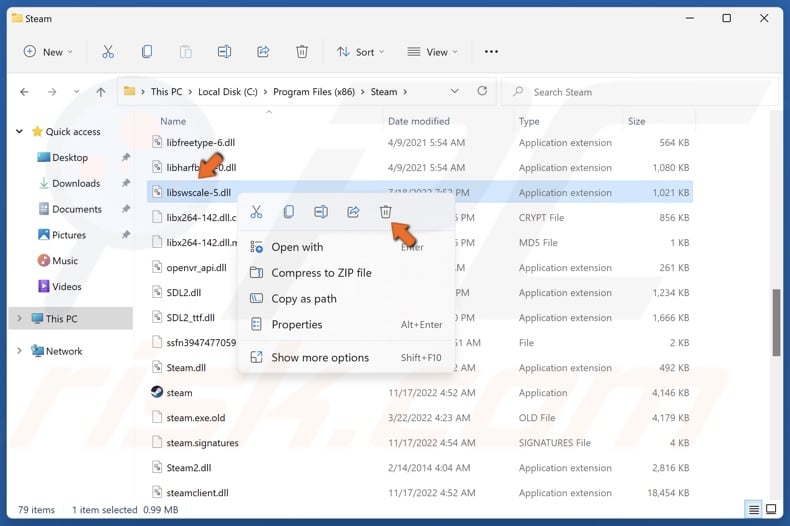The width and height of the screenshot is (790, 526).
Task: Go back with the Back arrow
Action: tap(24, 92)
